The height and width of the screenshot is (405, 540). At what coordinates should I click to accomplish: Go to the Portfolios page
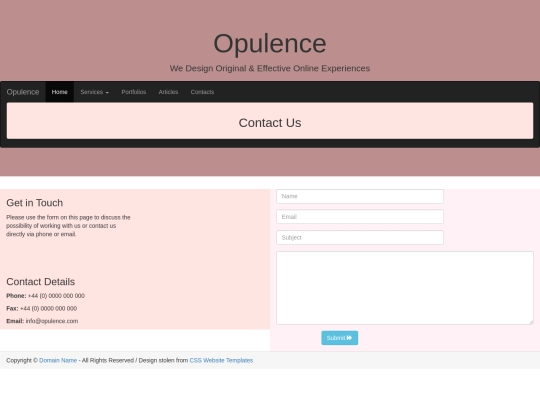pos(134,92)
